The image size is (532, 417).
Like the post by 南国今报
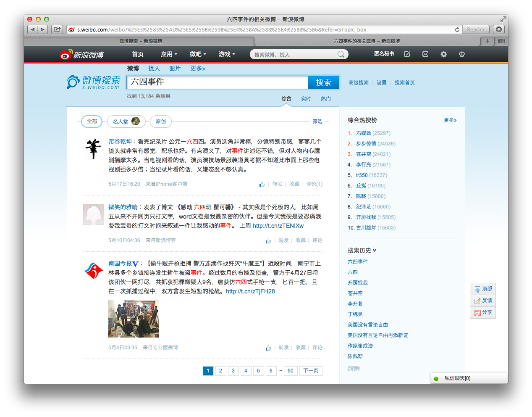[x=268, y=348]
